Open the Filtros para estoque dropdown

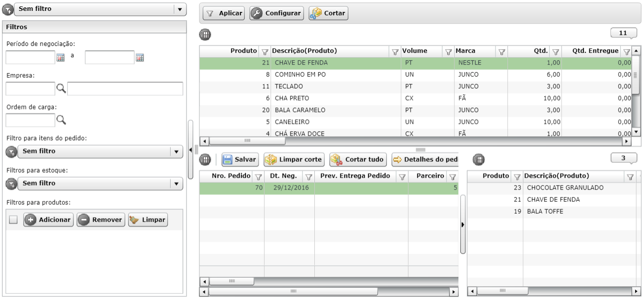(176, 184)
